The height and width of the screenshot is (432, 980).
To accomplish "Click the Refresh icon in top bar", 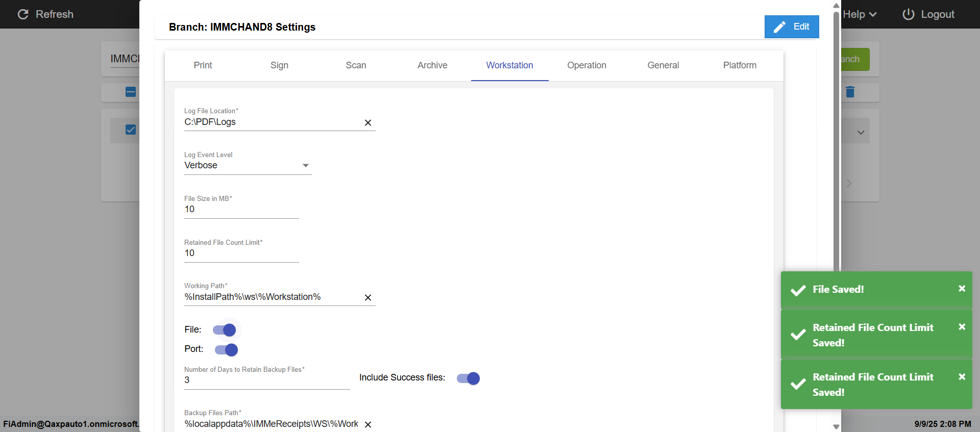I will (23, 14).
